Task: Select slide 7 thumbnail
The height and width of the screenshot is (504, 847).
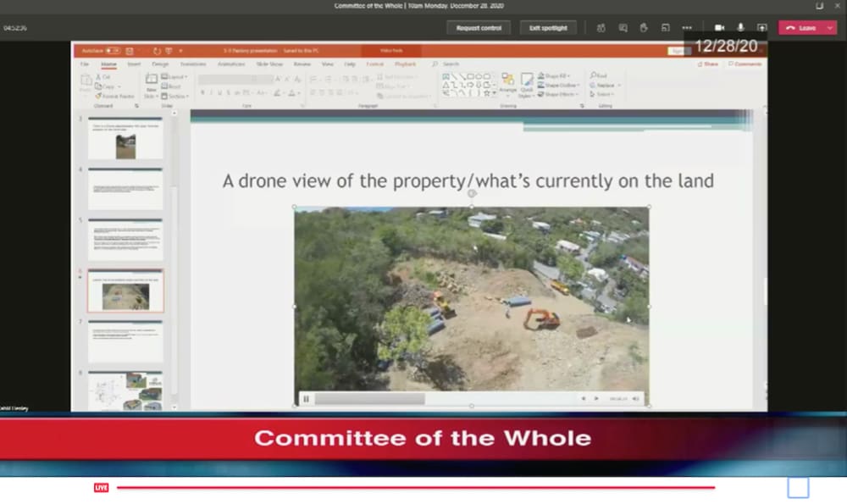Action: point(125,341)
